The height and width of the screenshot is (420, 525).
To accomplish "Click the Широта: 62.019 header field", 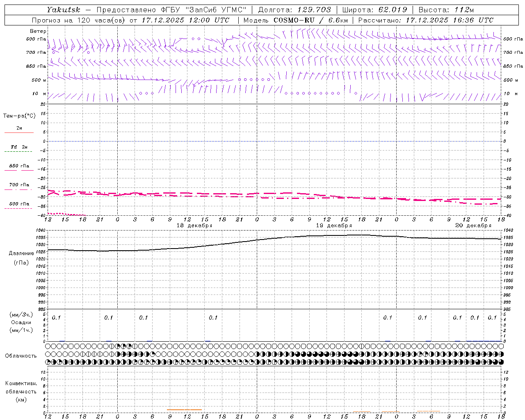I will pos(374,9).
